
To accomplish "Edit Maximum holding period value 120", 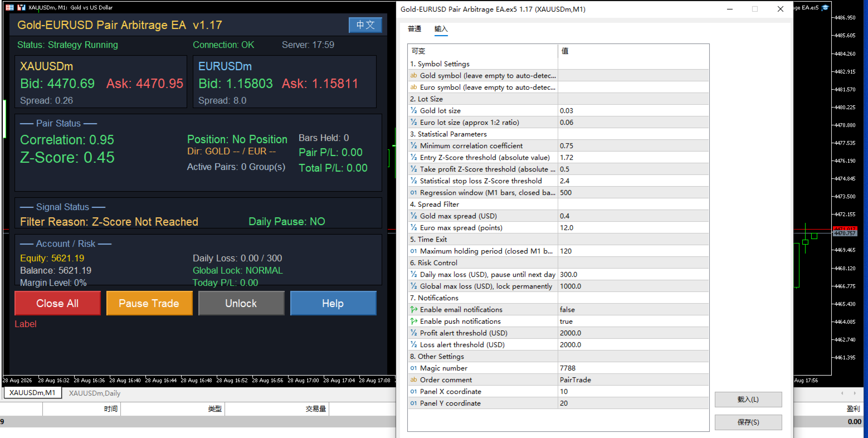I will click(x=633, y=251).
